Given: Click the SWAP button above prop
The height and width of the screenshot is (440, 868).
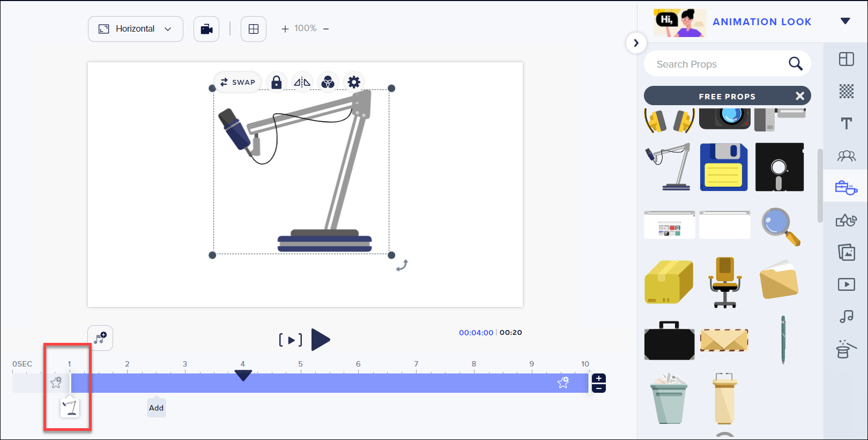Looking at the screenshot, I should [238, 82].
